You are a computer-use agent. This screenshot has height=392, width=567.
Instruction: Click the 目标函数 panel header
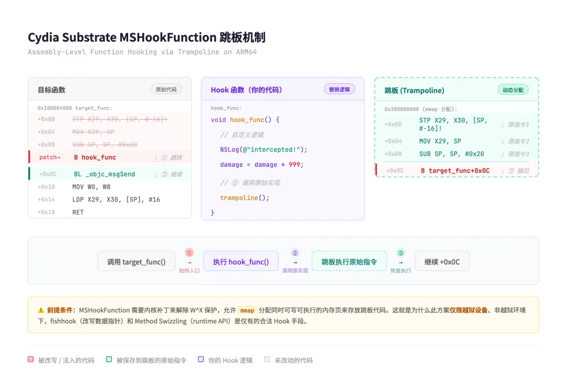point(110,89)
